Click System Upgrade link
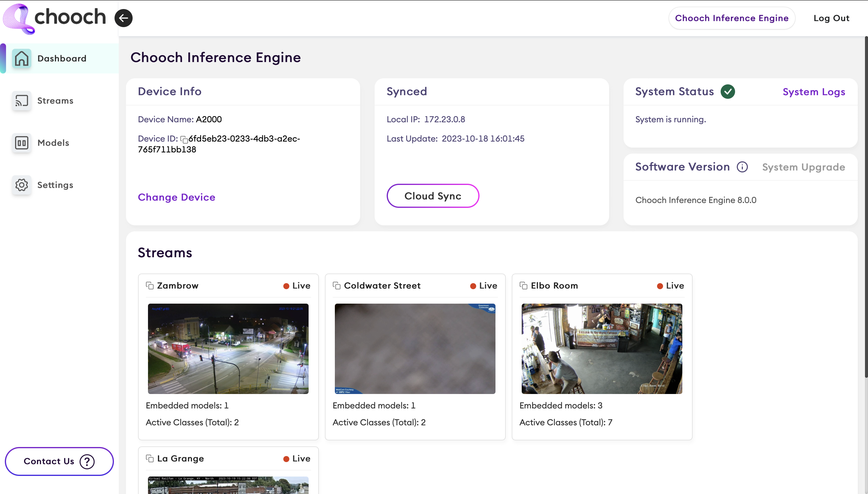The width and height of the screenshot is (868, 494). (804, 167)
